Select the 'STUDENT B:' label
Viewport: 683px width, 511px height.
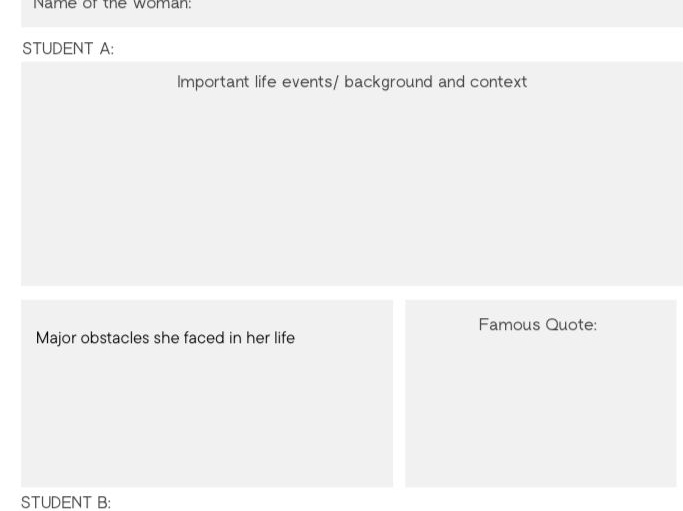(66, 502)
